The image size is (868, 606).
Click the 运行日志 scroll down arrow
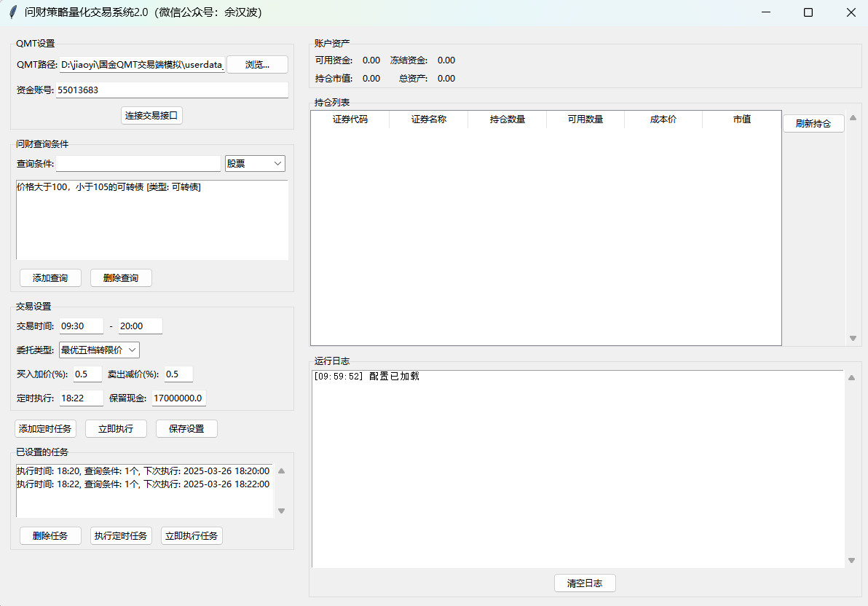(x=852, y=561)
